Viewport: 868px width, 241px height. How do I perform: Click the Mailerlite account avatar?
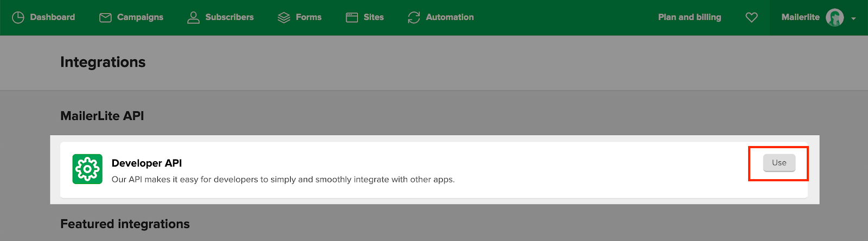(x=835, y=17)
